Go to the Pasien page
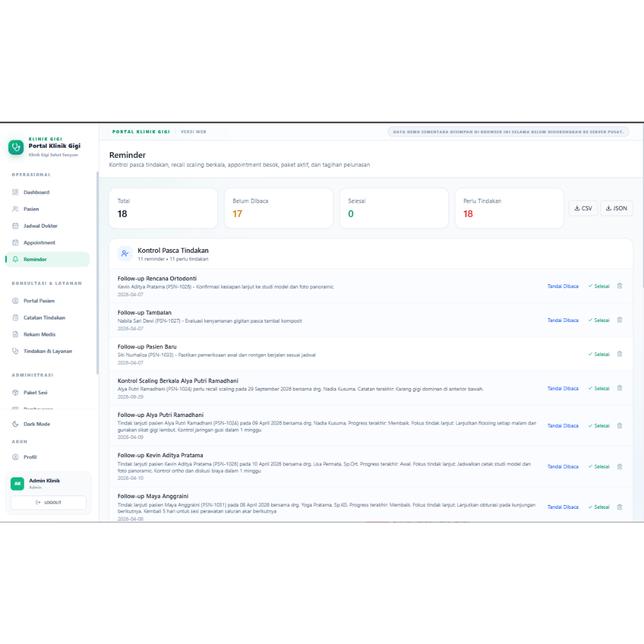The width and height of the screenshot is (644, 644). tap(47, 209)
